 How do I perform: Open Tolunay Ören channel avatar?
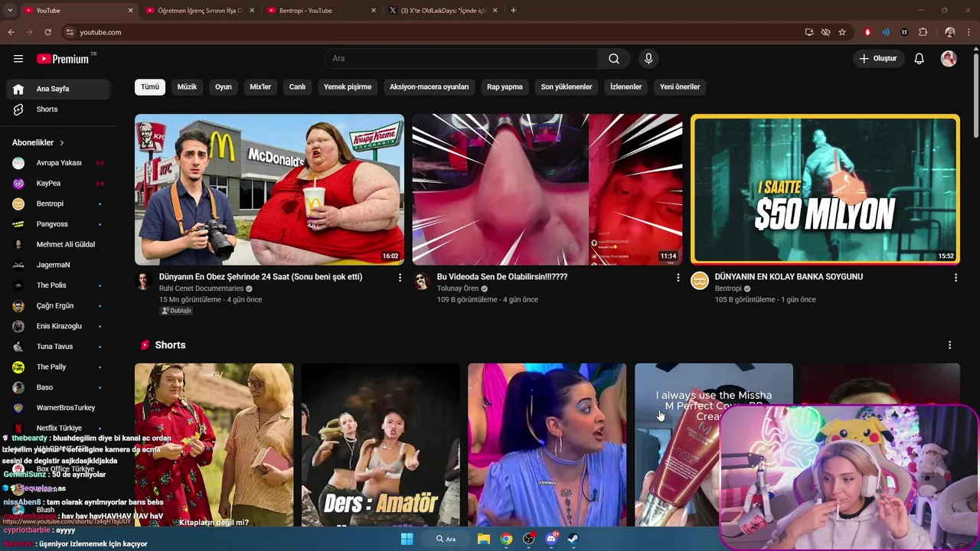(422, 281)
